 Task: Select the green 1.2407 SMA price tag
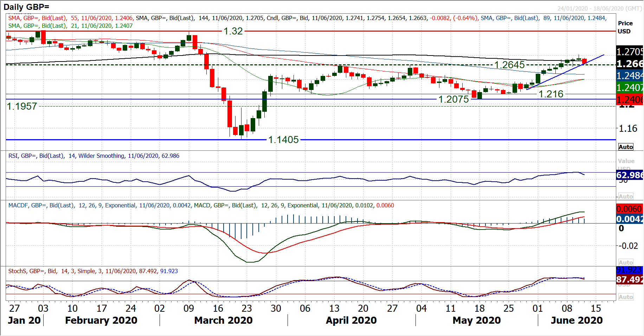click(x=630, y=88)
